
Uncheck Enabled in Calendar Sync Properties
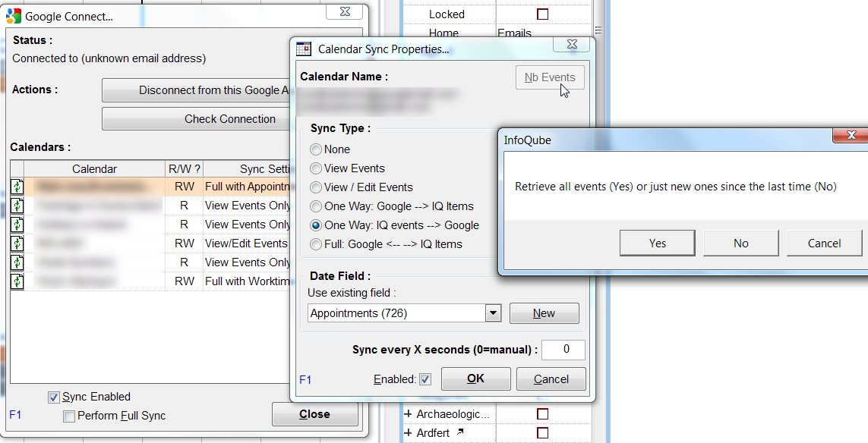click(x=425, y=379)
